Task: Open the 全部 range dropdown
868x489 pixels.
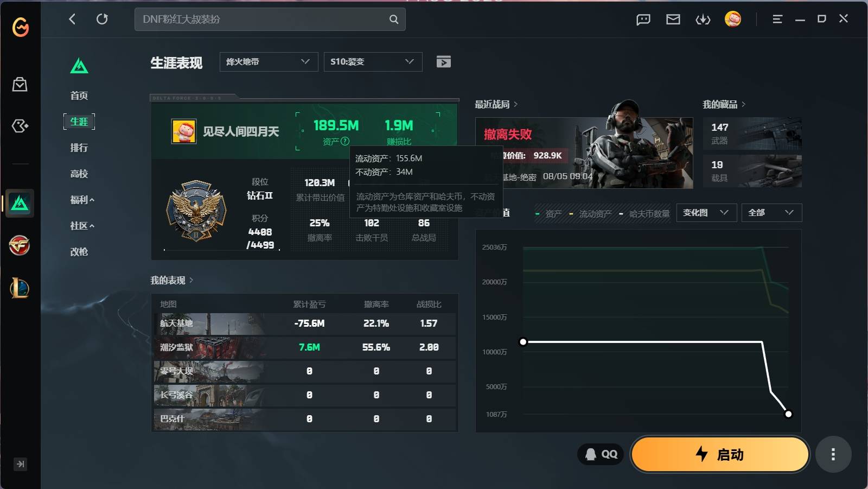Action: [x=771, y=213]
